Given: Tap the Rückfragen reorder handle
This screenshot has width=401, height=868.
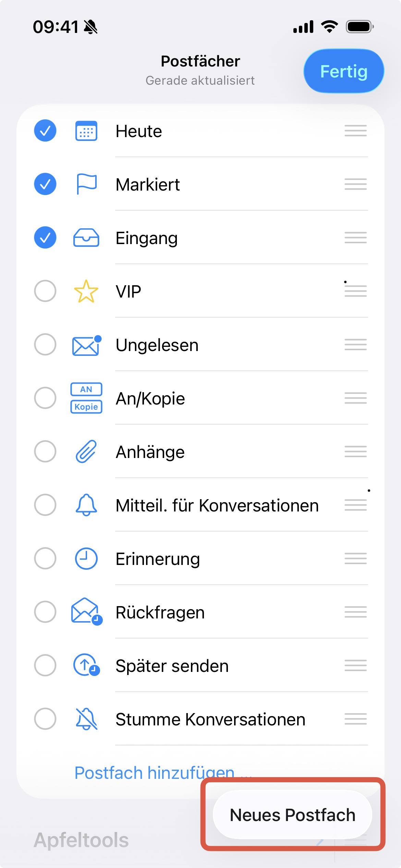Looking at the screenshot, I should [355, 612].
